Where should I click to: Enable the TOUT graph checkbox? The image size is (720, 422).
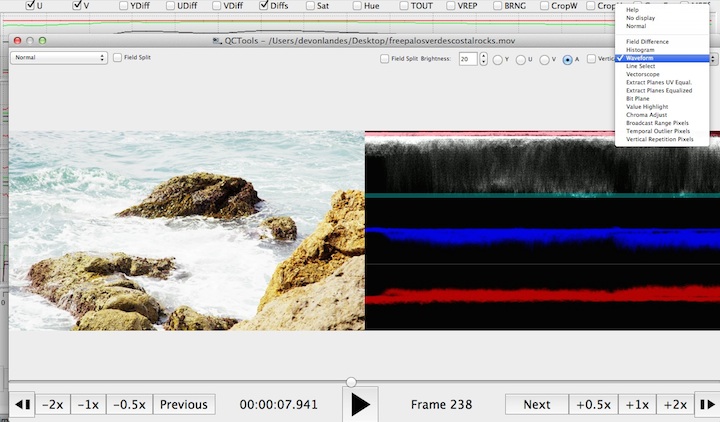(x=404, y=6)
